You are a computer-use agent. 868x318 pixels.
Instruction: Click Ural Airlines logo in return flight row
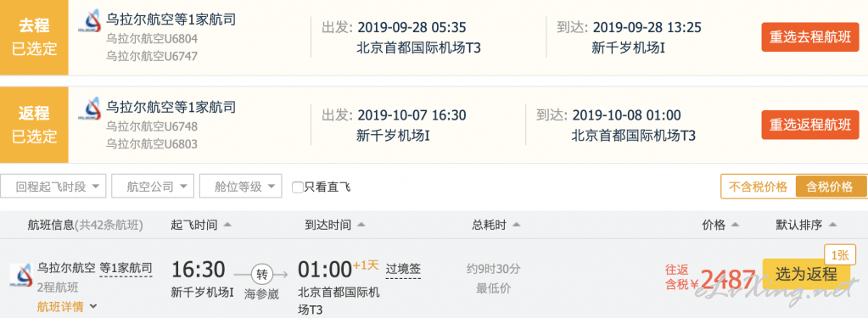pos(89,109)
